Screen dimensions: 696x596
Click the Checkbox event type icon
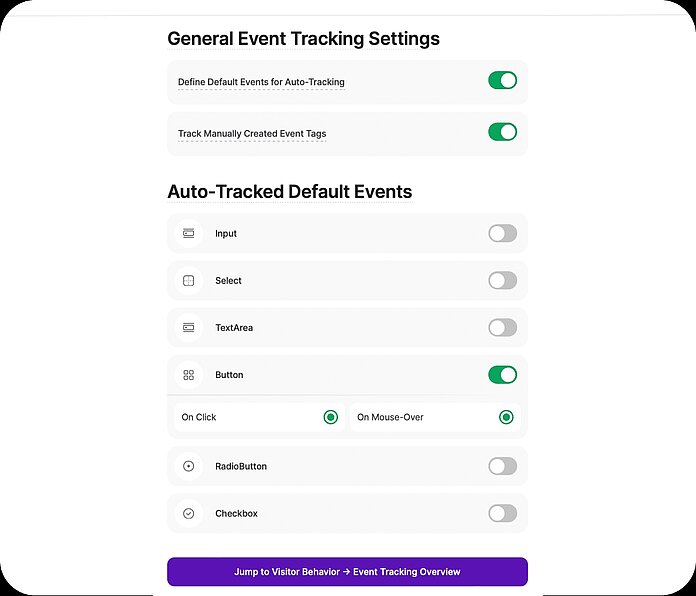[188, 513]
